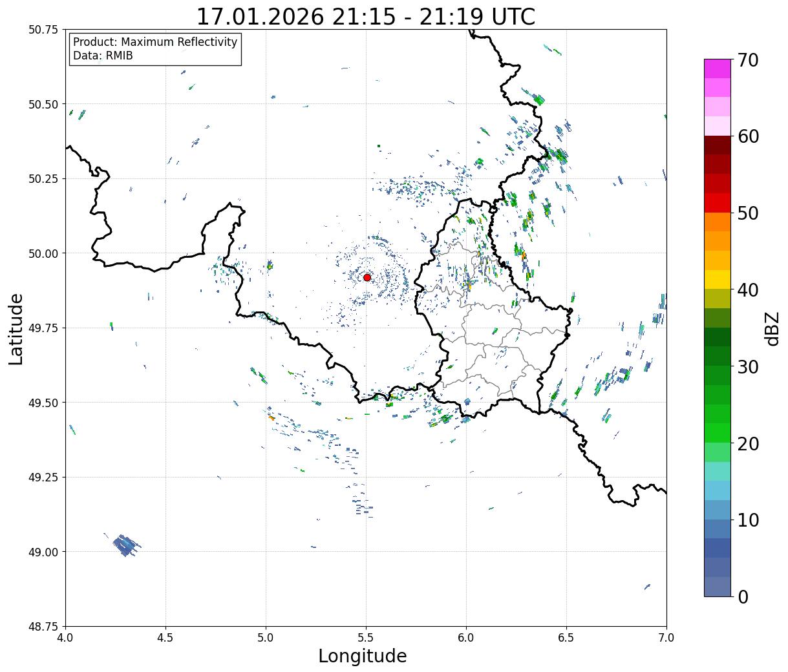This screenshot has height=672, width=788.
Task: Click the dBZ colorbar label
Action: coord(772,328)
